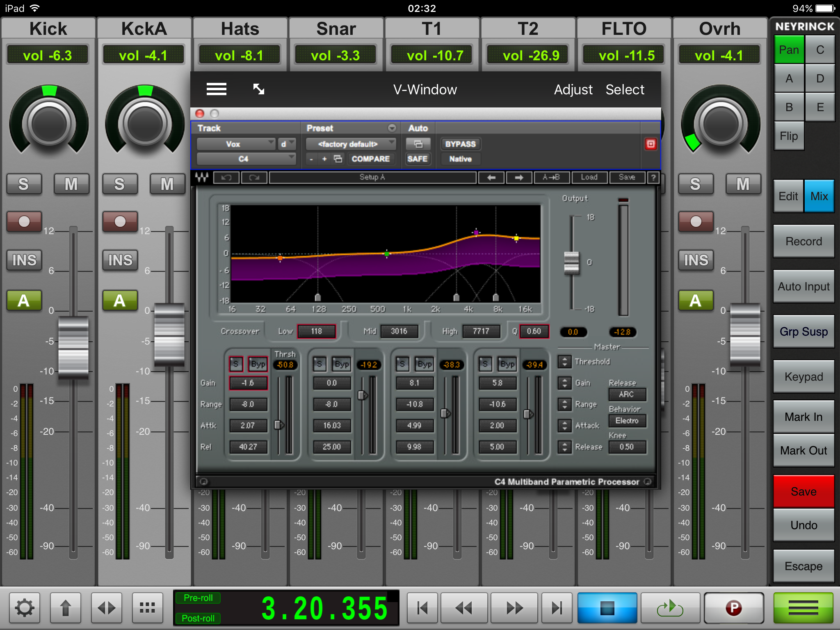
Task: Click the preset plus button
Action: pyautogui.click(x=324, y=159)
